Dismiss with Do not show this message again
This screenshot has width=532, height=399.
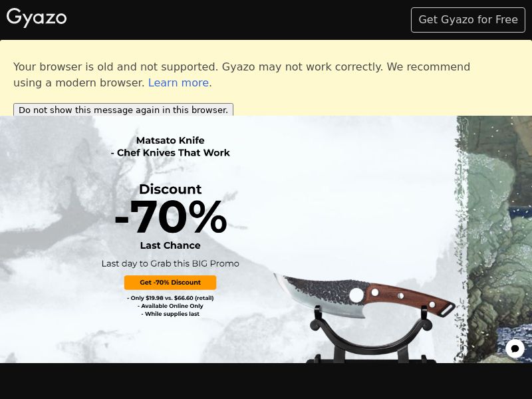pyautogui.click(x=123, y=110)
